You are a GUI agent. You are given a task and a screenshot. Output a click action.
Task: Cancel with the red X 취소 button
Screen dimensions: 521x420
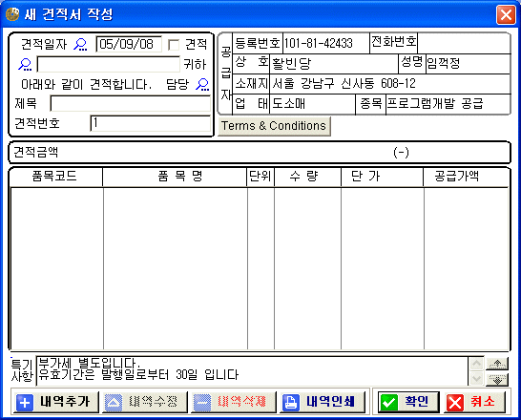475,402
